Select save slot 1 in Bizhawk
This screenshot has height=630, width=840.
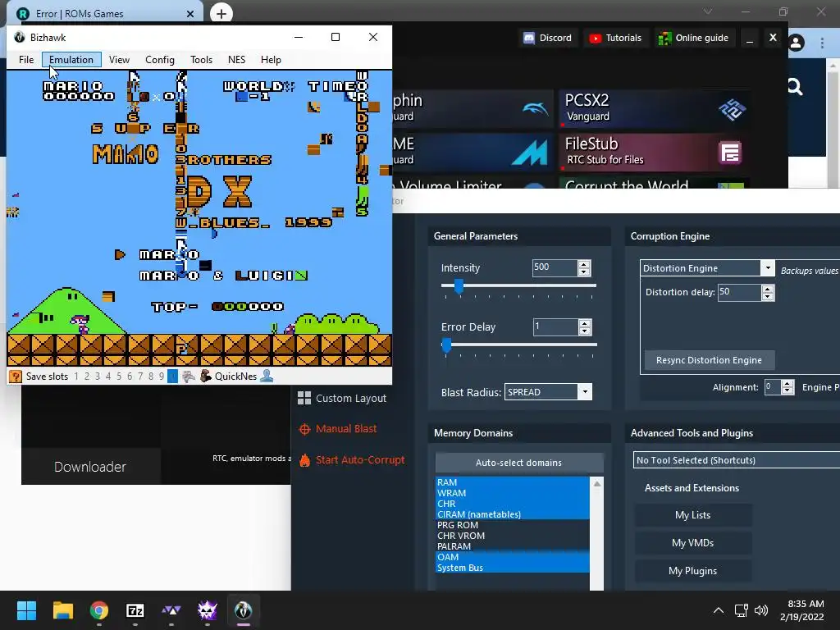(x=76, y=377)
